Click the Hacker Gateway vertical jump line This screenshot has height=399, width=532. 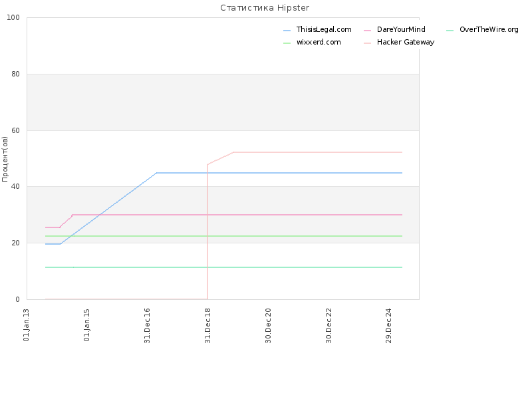[x=207, y=231]
